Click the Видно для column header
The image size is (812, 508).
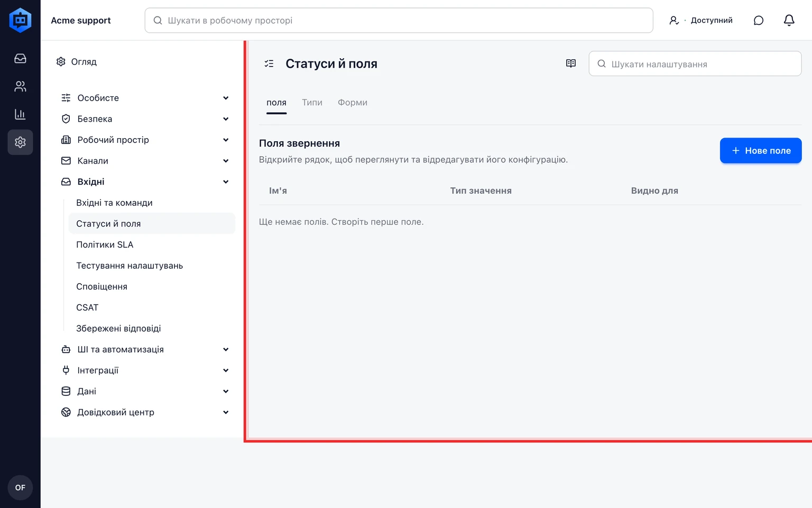click(x=654, y=190)
